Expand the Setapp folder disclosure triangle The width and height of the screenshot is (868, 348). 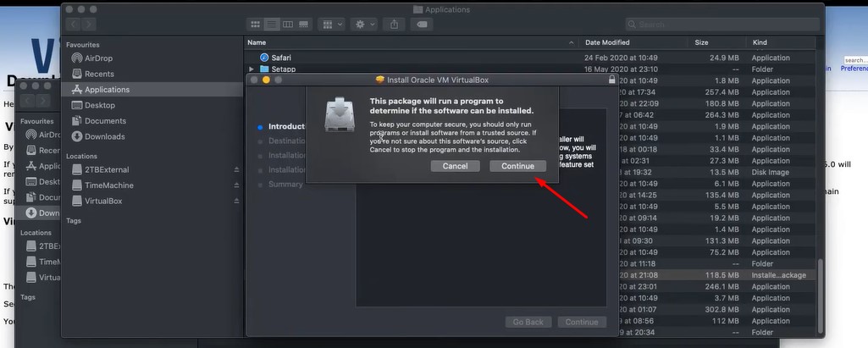coord(252,69)
